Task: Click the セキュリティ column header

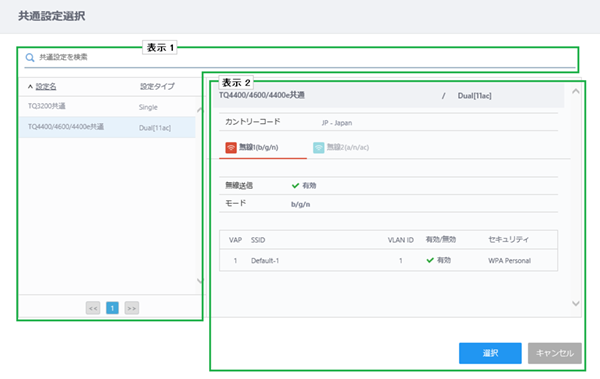Action: [508, 240]
